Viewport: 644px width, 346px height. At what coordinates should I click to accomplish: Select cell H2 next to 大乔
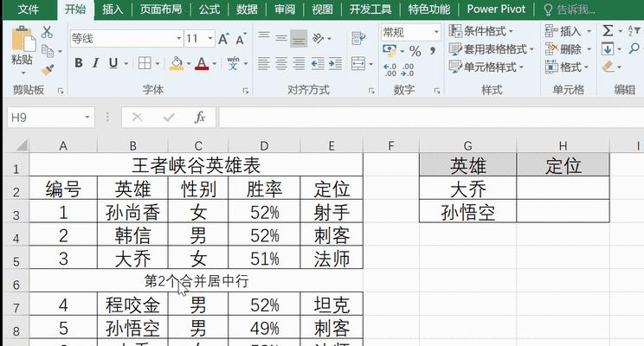coord(563,189)
